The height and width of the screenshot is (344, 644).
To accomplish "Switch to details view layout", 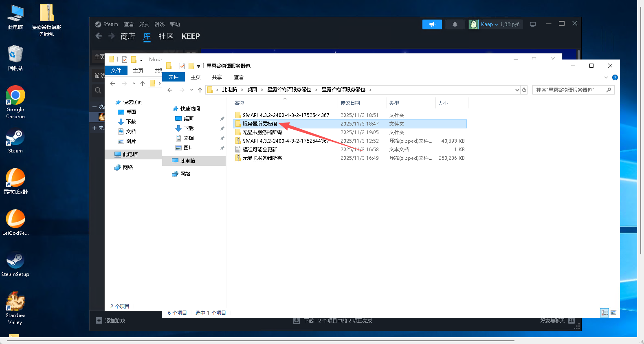I will pyautogui.click(x=604, y=313).
